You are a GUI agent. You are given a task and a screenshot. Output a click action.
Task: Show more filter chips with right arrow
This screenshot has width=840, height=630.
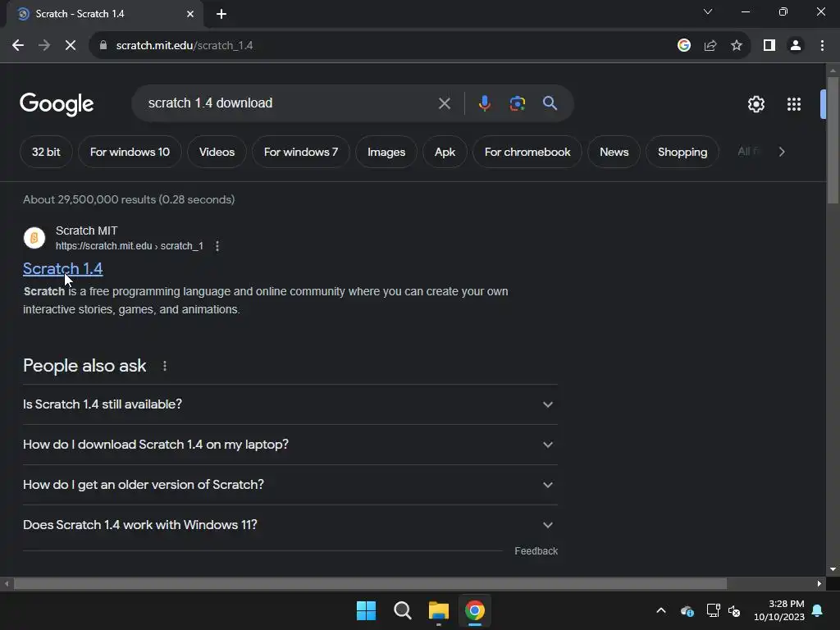click(x=782, y=152)
